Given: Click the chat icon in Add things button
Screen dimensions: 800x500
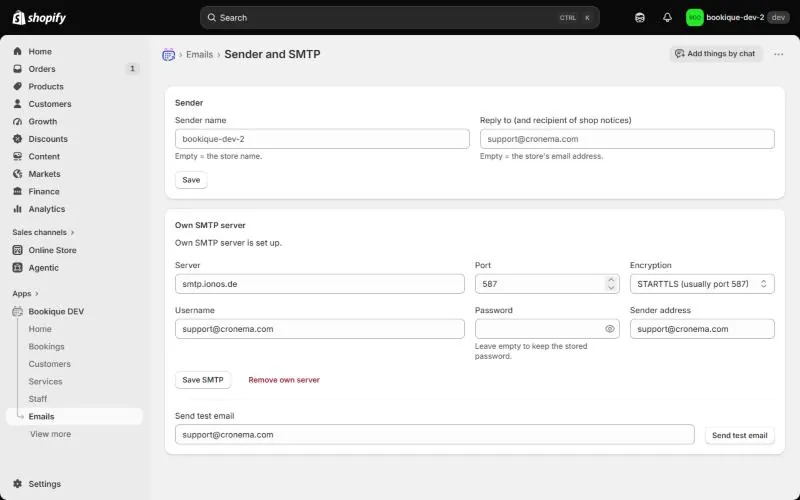Looking at the screenshot, I should 680,54.
